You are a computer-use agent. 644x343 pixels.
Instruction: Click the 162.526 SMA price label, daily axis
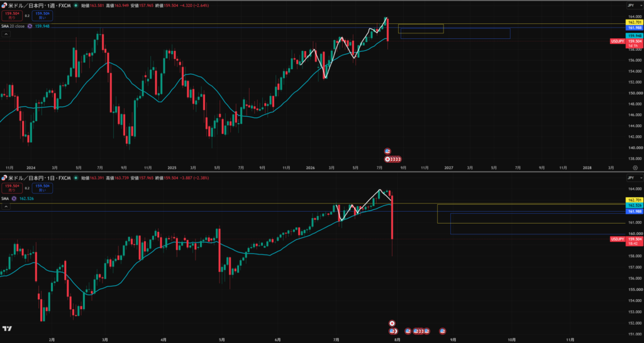click(x=635, y=205)
